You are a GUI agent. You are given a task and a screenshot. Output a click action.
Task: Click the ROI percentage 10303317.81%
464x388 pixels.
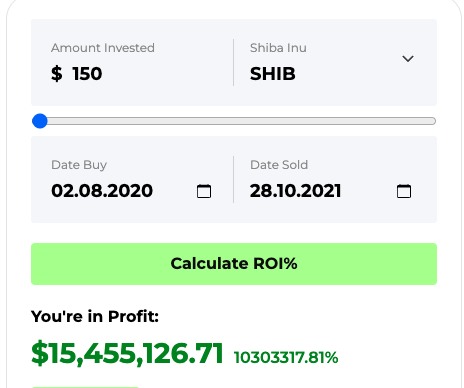pos(286,357)
